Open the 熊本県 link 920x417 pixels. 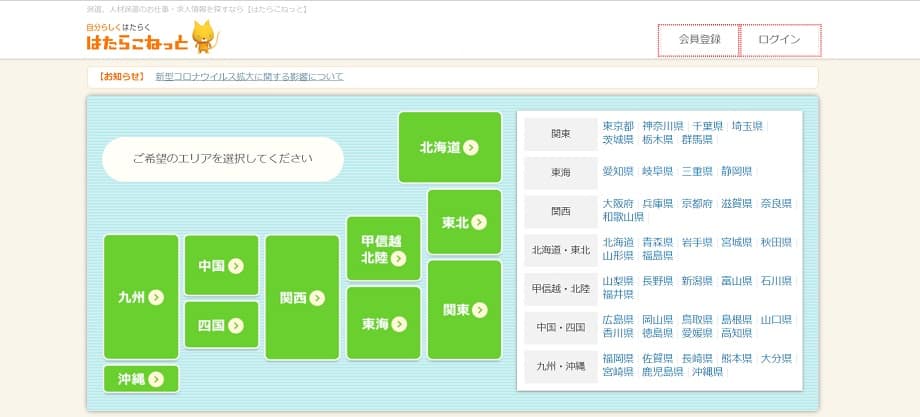tap(737, 358)
